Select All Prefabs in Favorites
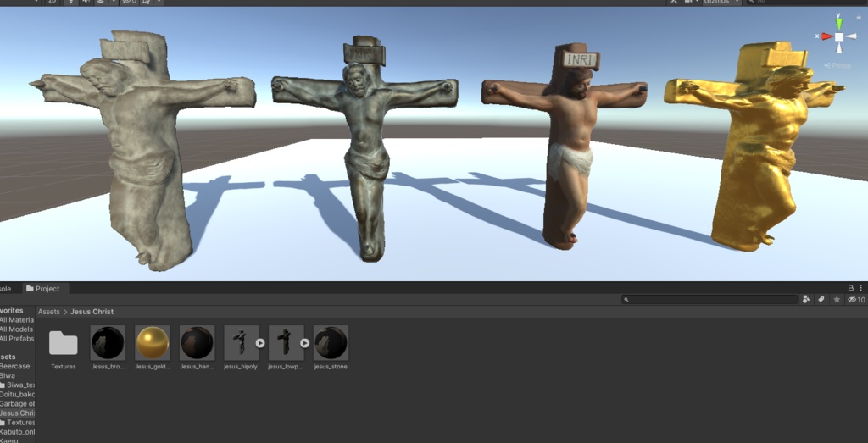868x443 pixels. coord(17,339)
